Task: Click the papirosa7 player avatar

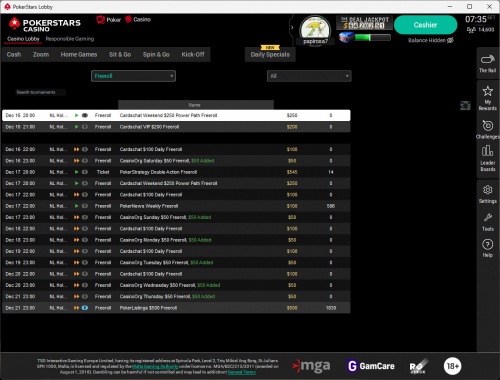Action: 315,29
